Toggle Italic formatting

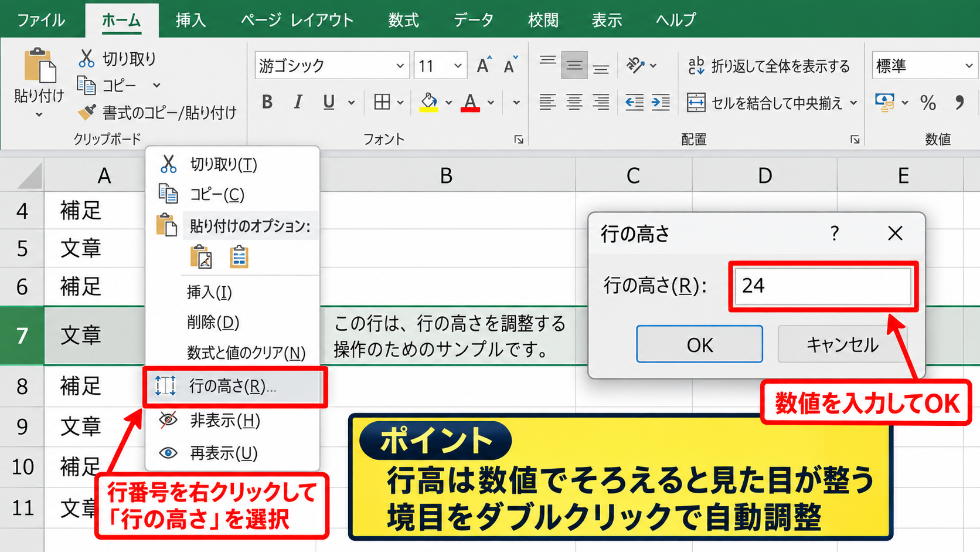pyautogui.click(x=298, y=103)
